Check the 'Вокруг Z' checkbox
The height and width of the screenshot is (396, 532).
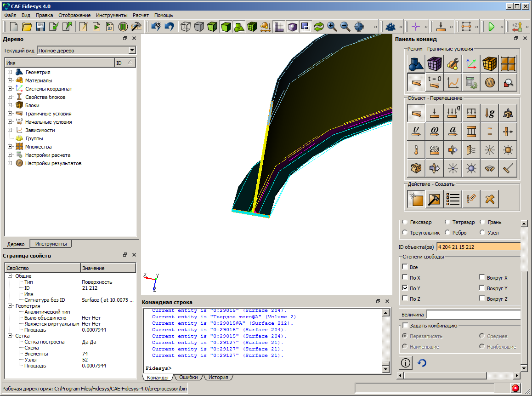point(482,298)
